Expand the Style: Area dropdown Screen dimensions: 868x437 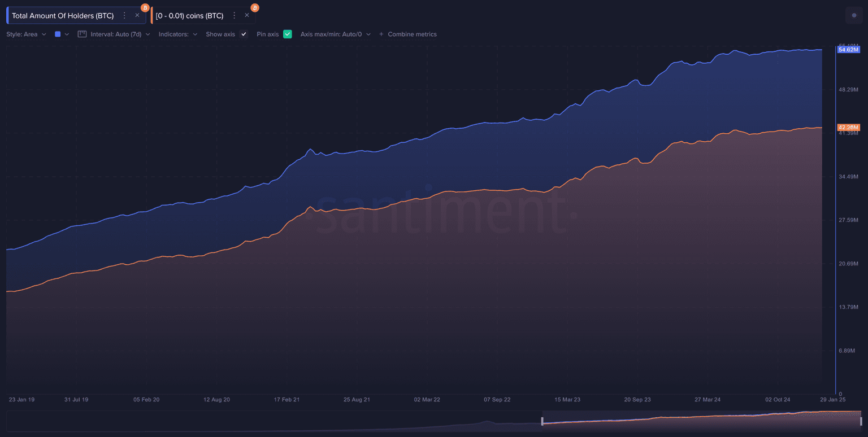click(x=26, y=34)
